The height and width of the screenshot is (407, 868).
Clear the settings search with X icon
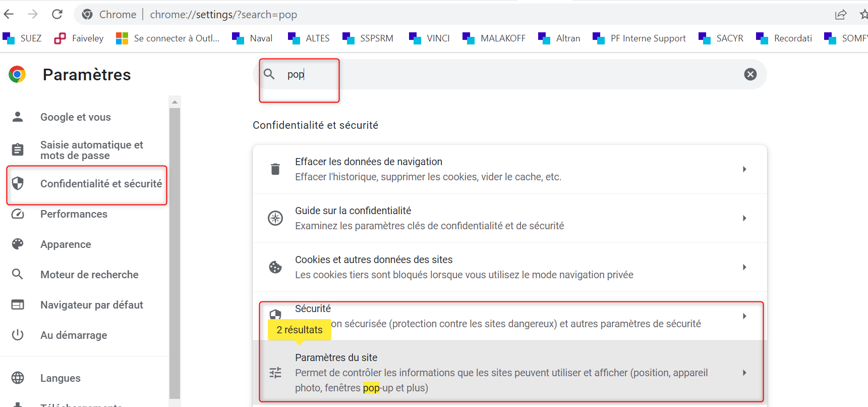750,74
